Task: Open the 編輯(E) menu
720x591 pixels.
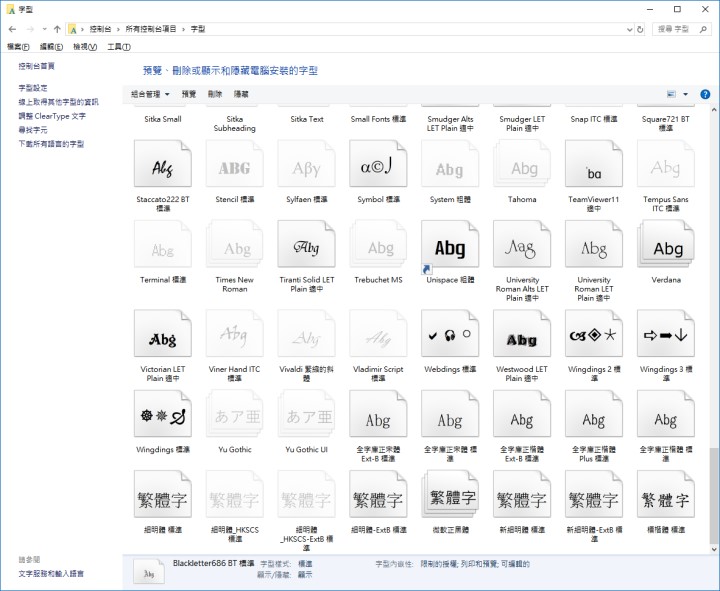Action: 51,47
